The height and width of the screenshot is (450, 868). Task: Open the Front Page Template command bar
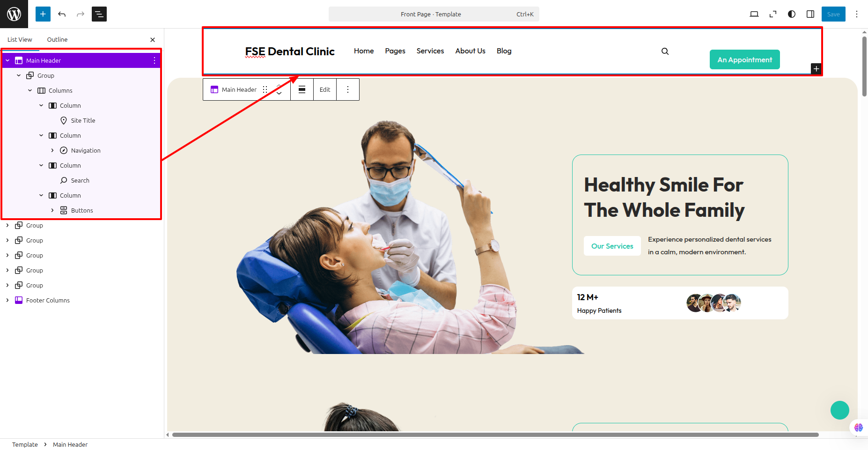tap(434, 14)
